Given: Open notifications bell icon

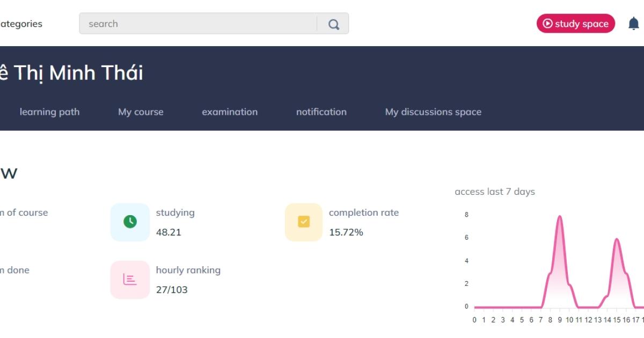Looking at the screenshot, I should click(x=634, y=24).
